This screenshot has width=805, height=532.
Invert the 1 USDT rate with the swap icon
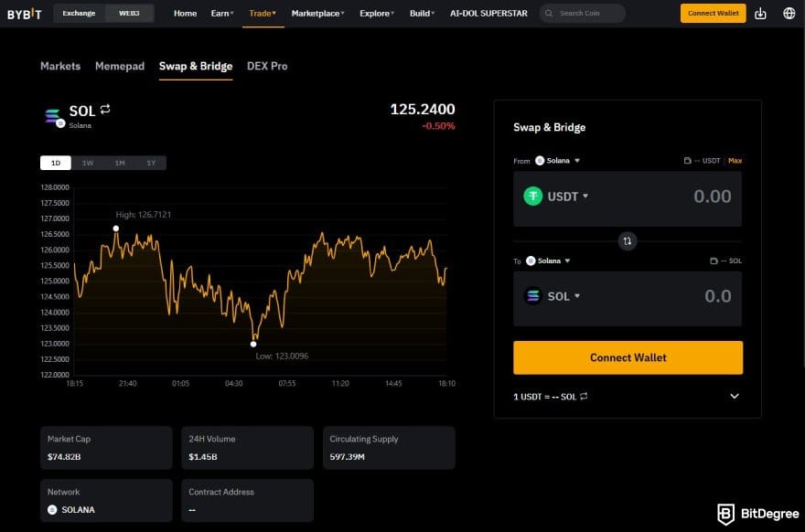pyautogui.click(x=584, y=396)
